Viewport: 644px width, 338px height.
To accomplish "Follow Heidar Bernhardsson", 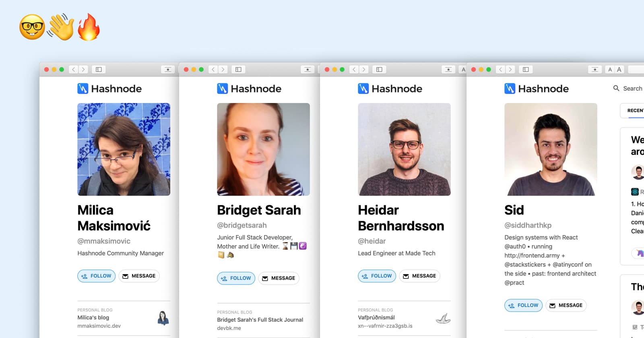I will point(377,276).
